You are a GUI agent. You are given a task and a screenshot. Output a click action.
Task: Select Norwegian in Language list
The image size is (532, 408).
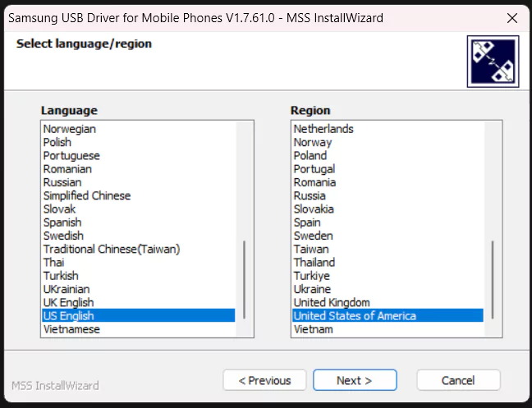[139, 129]
